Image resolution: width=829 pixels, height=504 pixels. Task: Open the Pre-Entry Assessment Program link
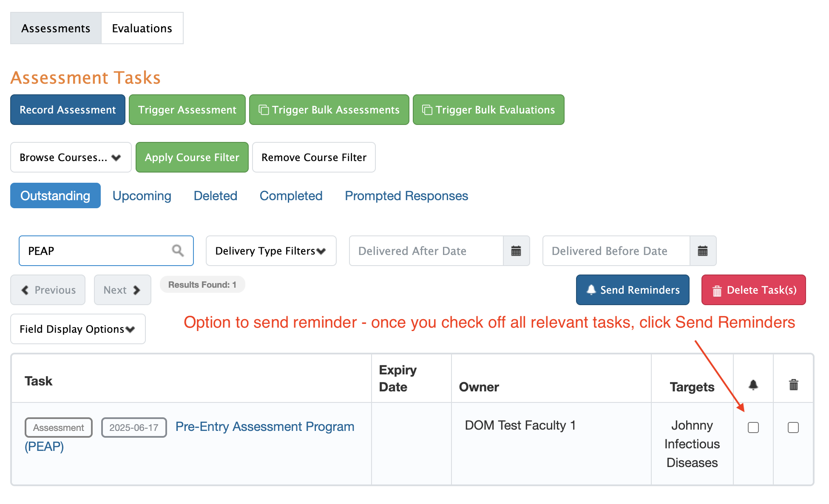click(x=264, y=426)
